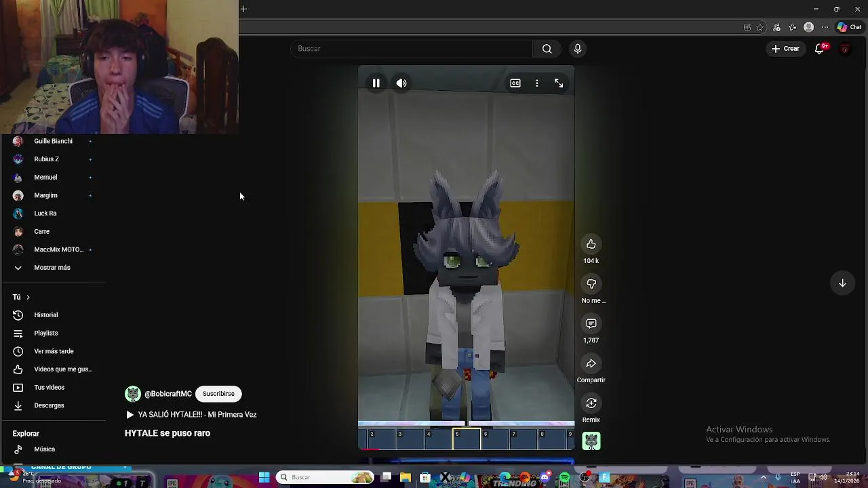
Task: Open browser Favorites list icon
Action: [793, 27]
